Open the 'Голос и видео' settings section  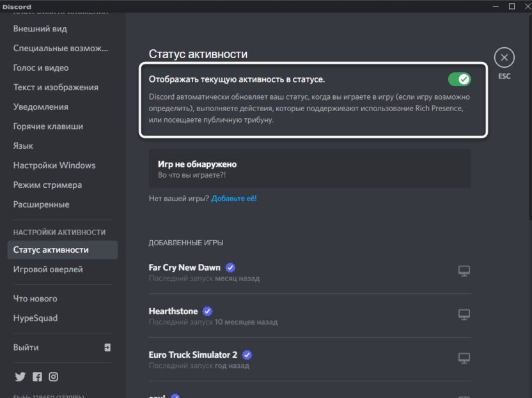click(41, 68)
